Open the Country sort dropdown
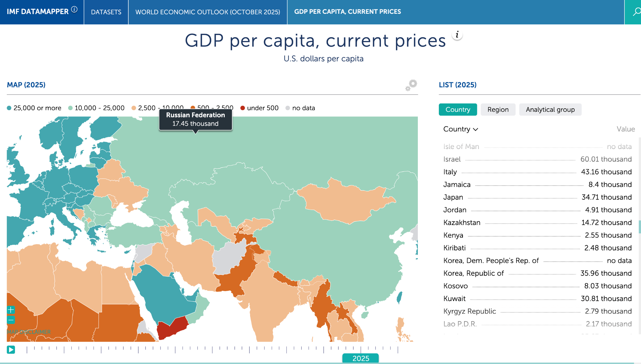The height and width of the screenshot is (364, 641). tap(460, 129)
